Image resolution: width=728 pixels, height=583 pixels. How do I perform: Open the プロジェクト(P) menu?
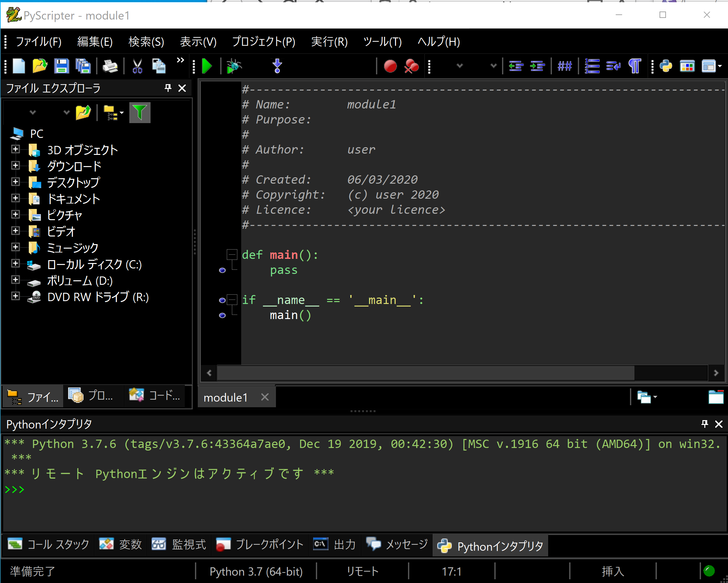pyautogui.click(x=264, y=42)
